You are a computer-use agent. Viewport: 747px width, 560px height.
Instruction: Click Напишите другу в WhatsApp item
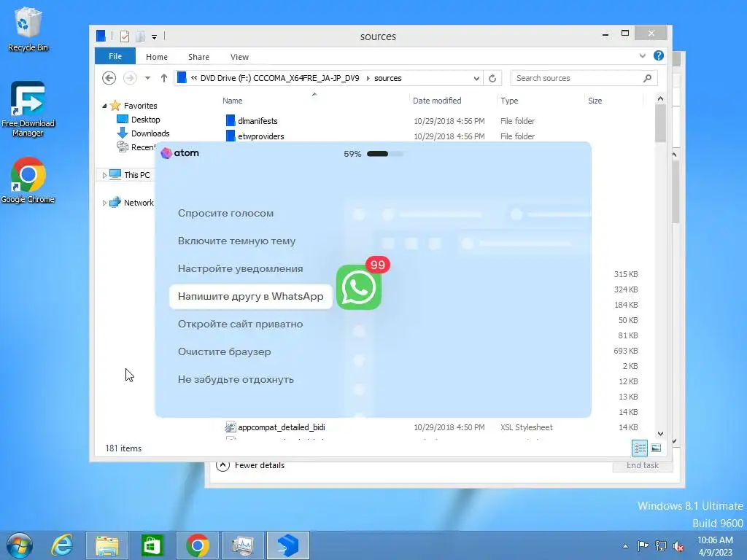point(251,296)
